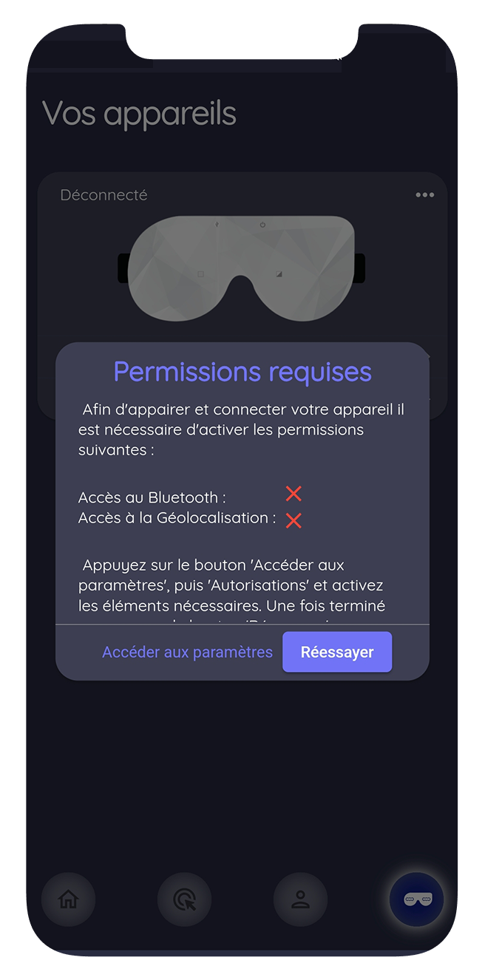Tap the Vos appareils page heading
The height and width of the screenshot is (980, 485).
pos(139,114)
